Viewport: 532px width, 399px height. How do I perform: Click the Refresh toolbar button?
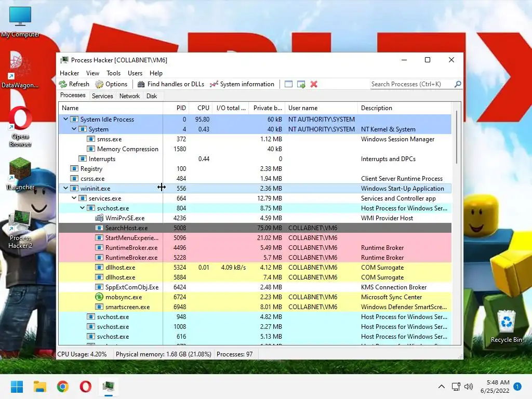click(74, 84)
